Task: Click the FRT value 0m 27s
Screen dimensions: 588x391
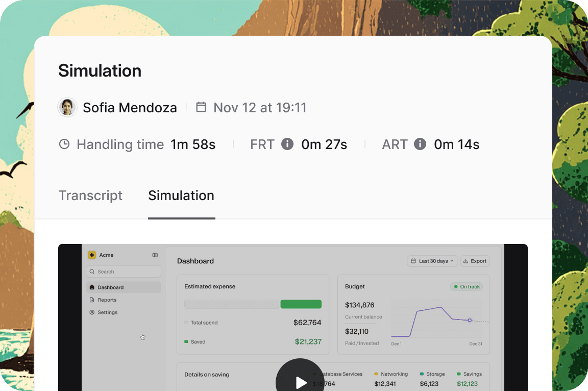Action: point(325,144)
